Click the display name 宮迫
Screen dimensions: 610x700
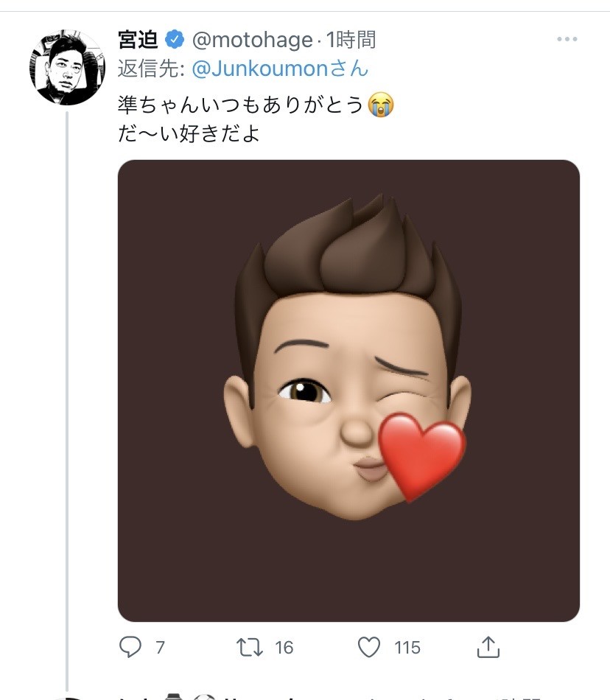(138, 39)
